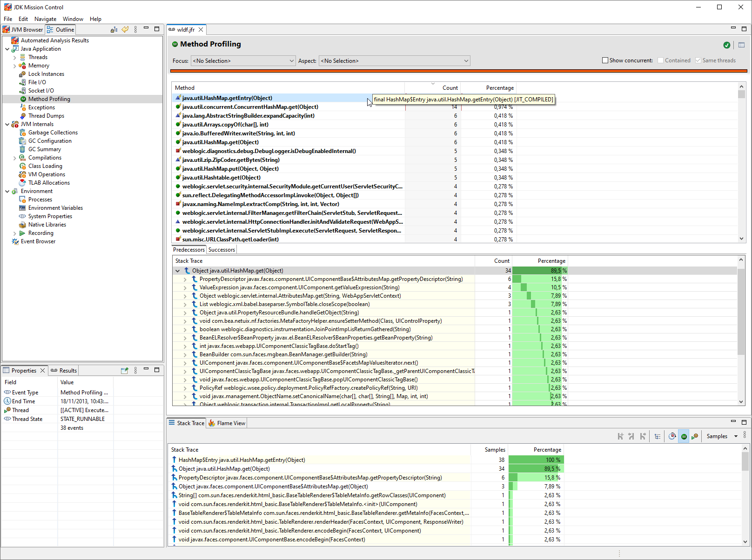752x560 pixels.
Task: Click the next frame group icon
Action: tap(643, 436)
